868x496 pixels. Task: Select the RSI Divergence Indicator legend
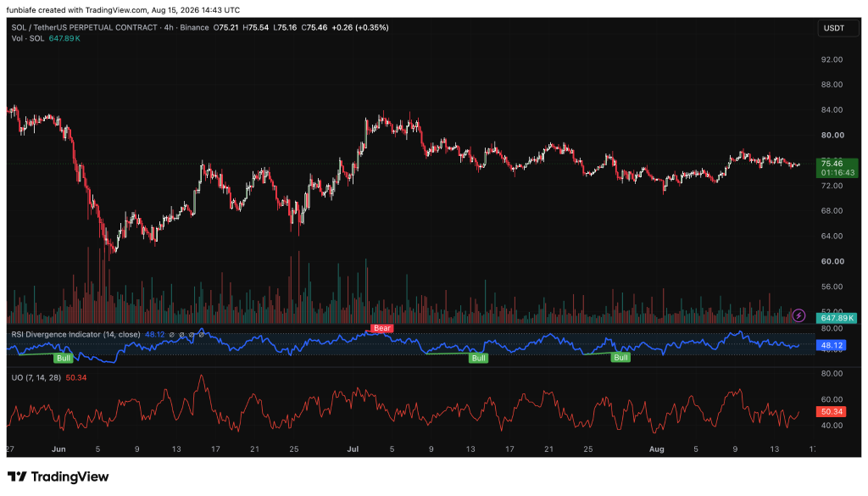click(76, 334)
